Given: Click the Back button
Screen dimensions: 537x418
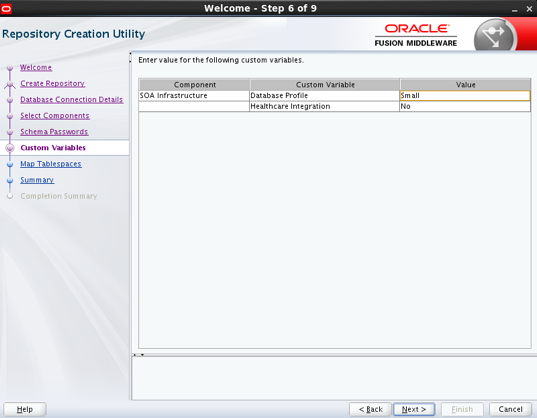Looking at the screenshot, I should point(370,409).
